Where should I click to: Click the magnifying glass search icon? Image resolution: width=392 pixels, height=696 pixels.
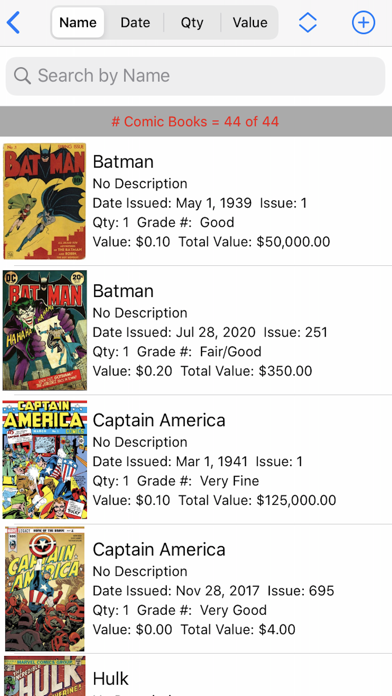[22, 75]
